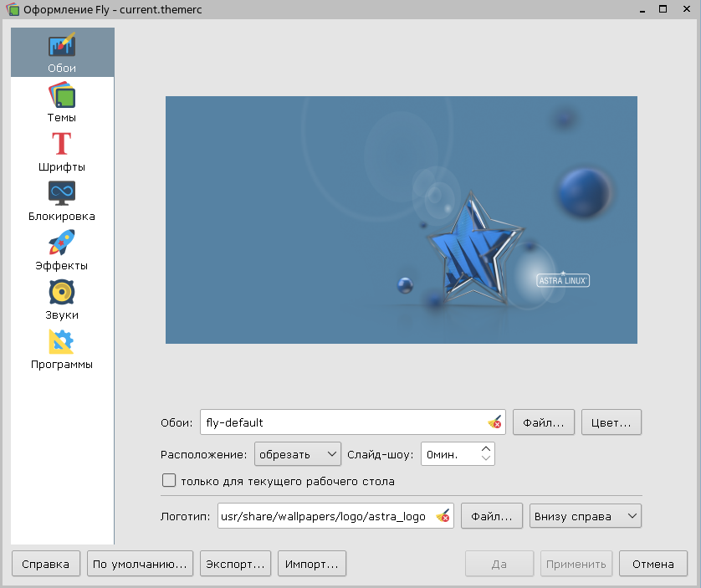Close the Оформление Fly window
Screen dimensions: 701x588
click(687, 9)
